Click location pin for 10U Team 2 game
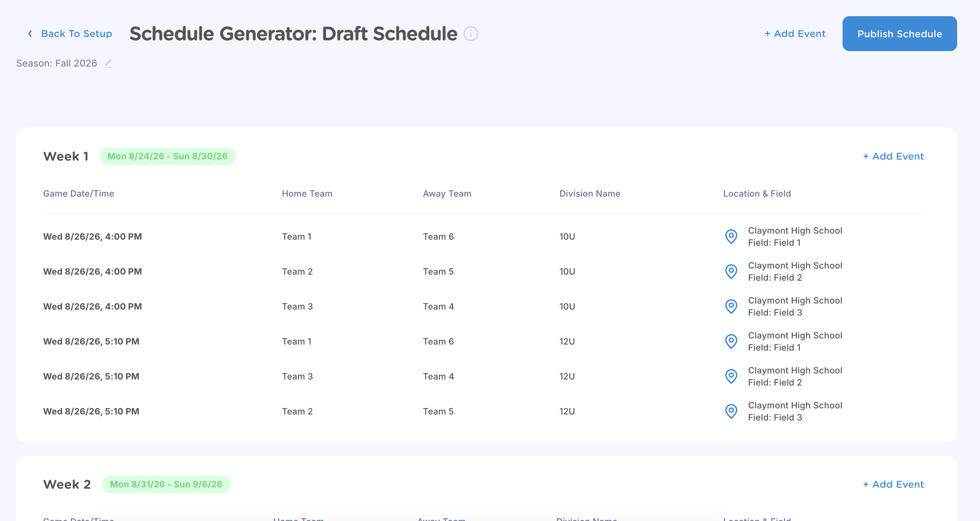This screenshot has height=521, width=980. (x=731, y=271)
